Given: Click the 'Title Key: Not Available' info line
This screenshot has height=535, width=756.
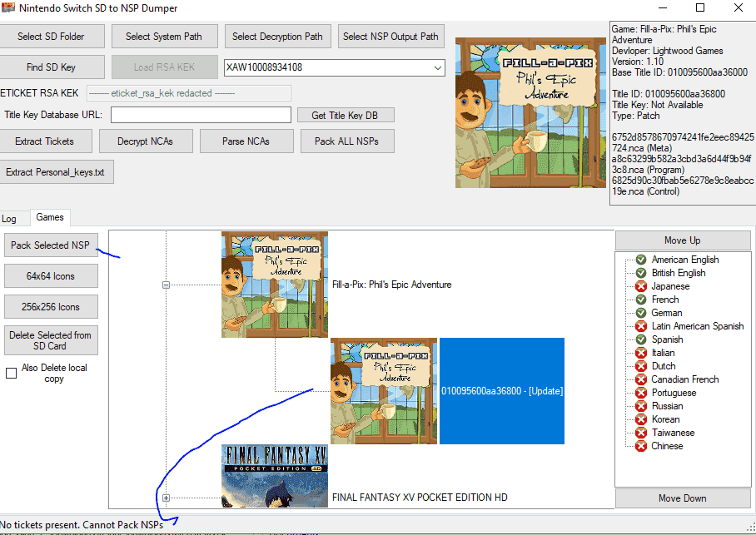Looking at the screenshot, I should (658, 105).
